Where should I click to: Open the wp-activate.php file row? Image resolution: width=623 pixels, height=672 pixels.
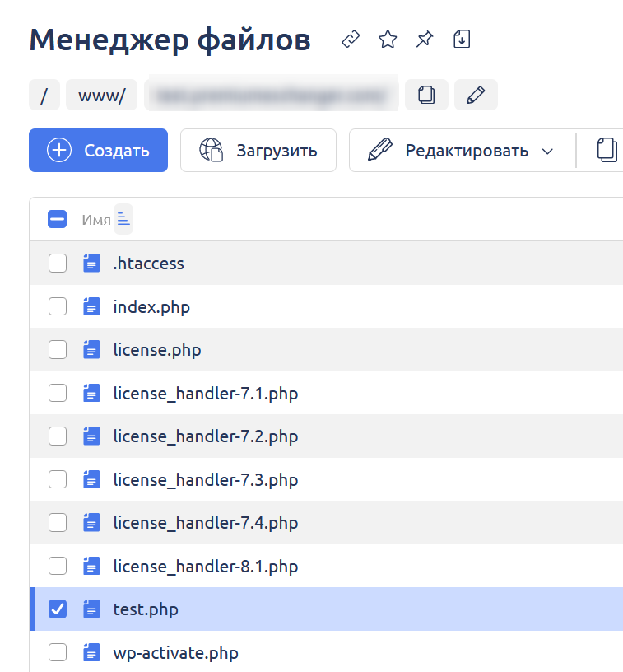point(175,653)
